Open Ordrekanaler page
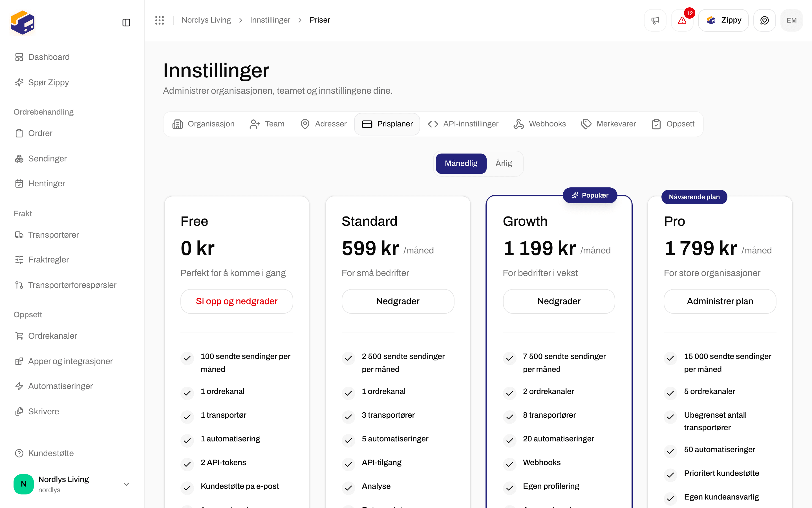The width and height of the screenshot is (812, 508). pos(46,336)
